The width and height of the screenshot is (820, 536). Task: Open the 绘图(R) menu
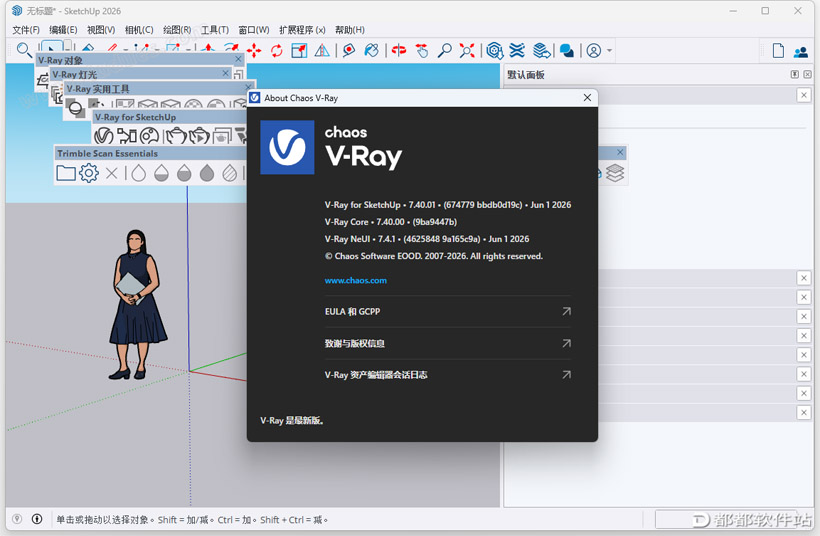click(177, 30)
